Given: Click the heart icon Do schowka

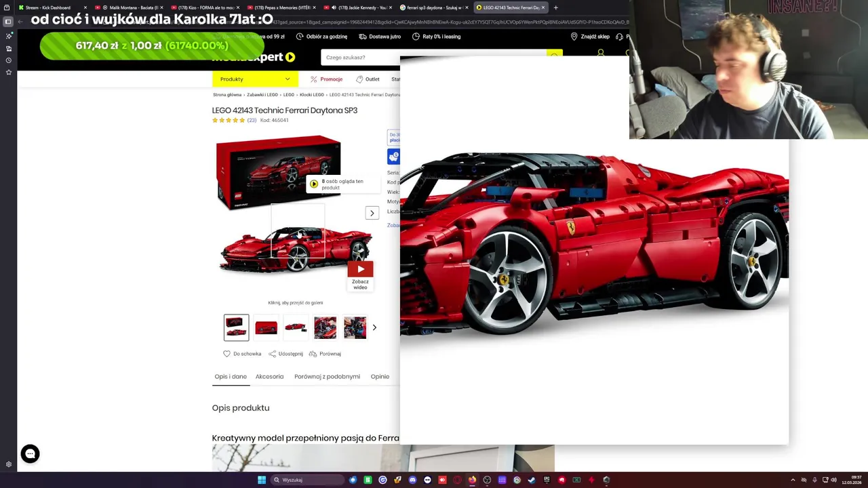Looking at the screenshot, I should coord(226,354).
